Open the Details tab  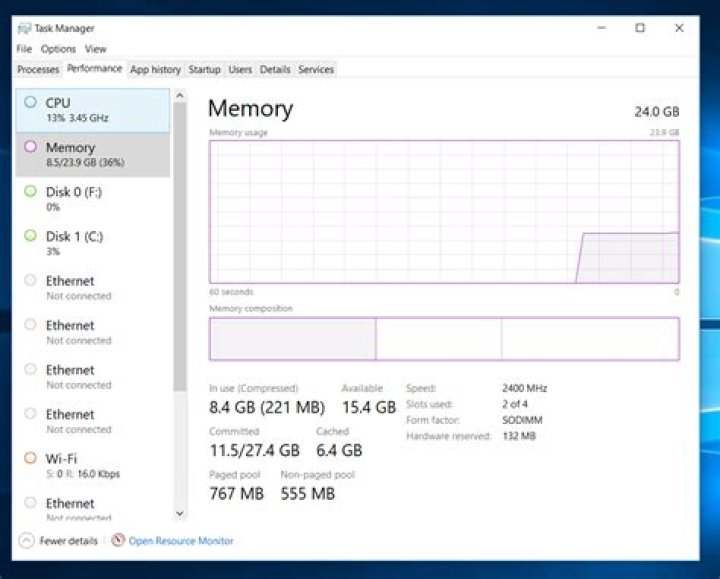click(275, 69)
